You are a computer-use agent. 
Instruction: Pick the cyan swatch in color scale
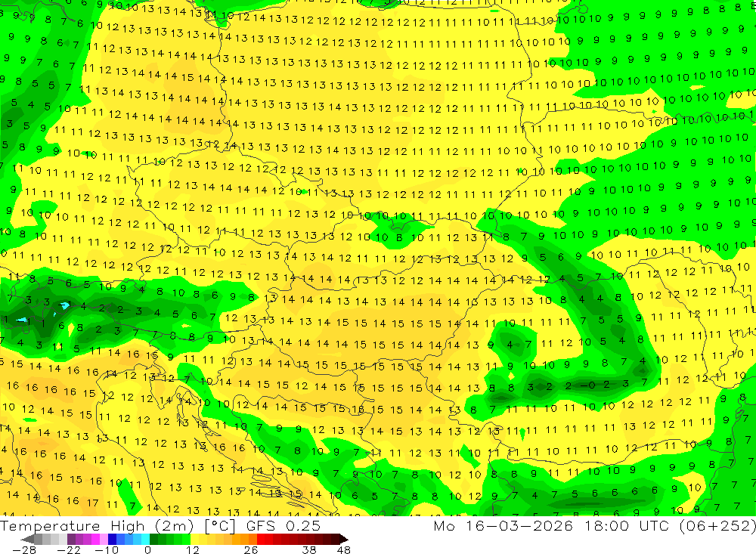click(x=145, y=539)
